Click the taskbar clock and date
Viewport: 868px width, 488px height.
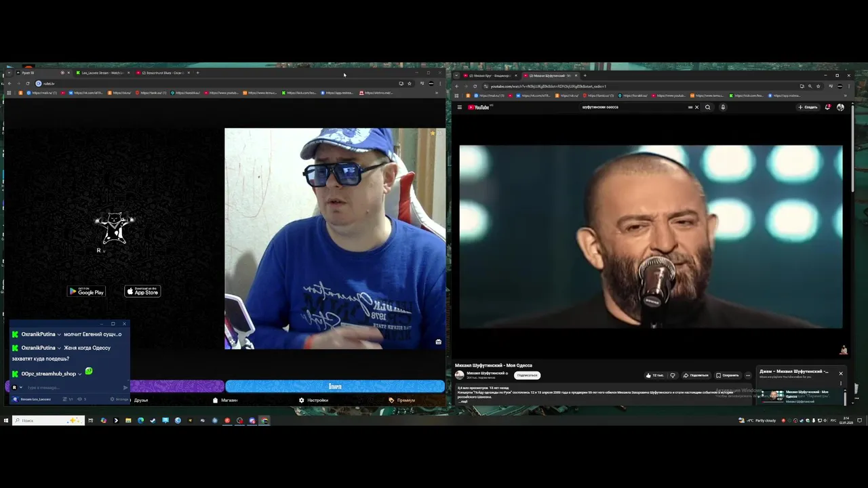tap(845, 420)
